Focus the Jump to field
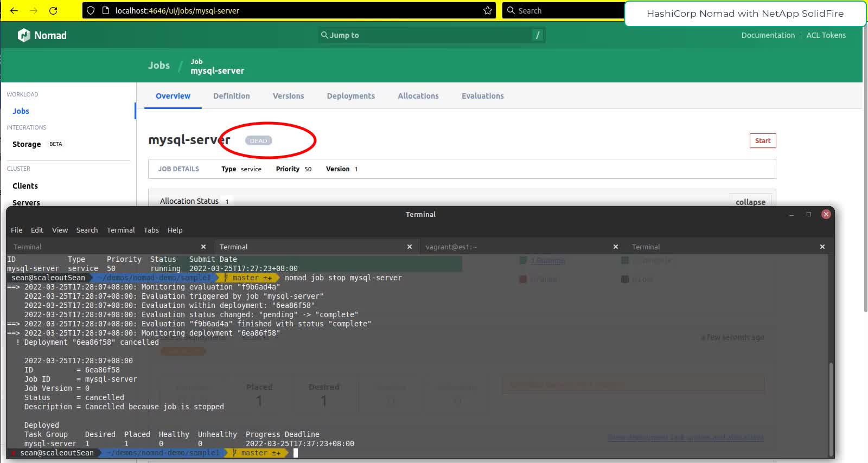 click(432, 35)
